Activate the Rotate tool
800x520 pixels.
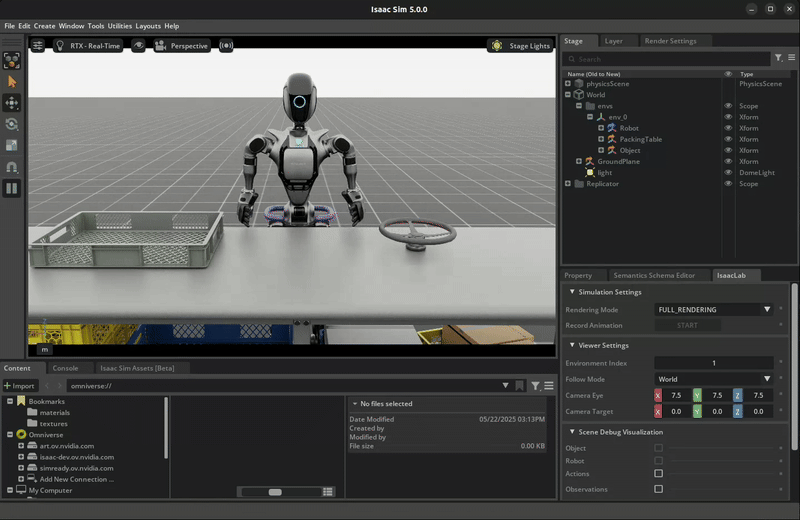pos(11,125)
